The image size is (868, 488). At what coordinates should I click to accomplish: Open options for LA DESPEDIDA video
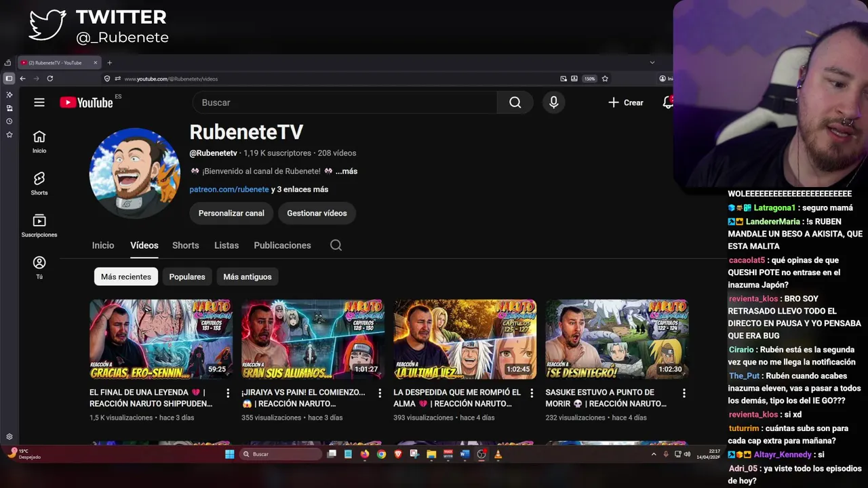tap(532, 393)
